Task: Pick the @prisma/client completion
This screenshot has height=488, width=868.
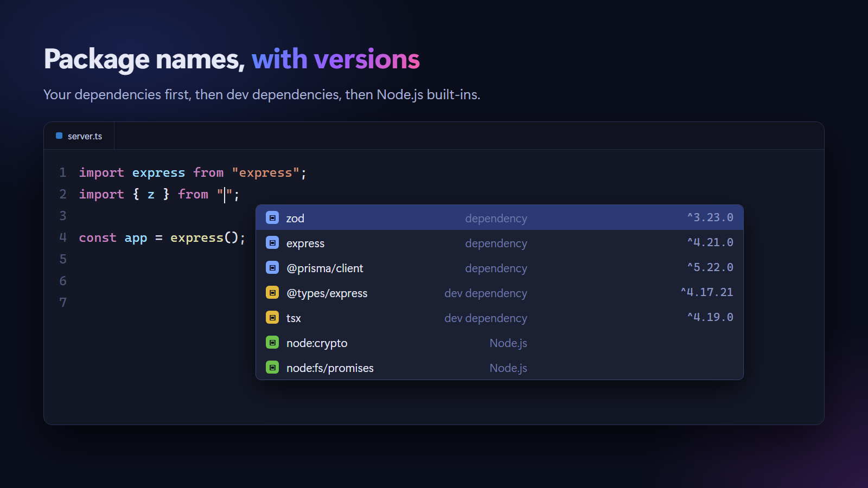Action: pyautogui.click(x=500, y=268)
